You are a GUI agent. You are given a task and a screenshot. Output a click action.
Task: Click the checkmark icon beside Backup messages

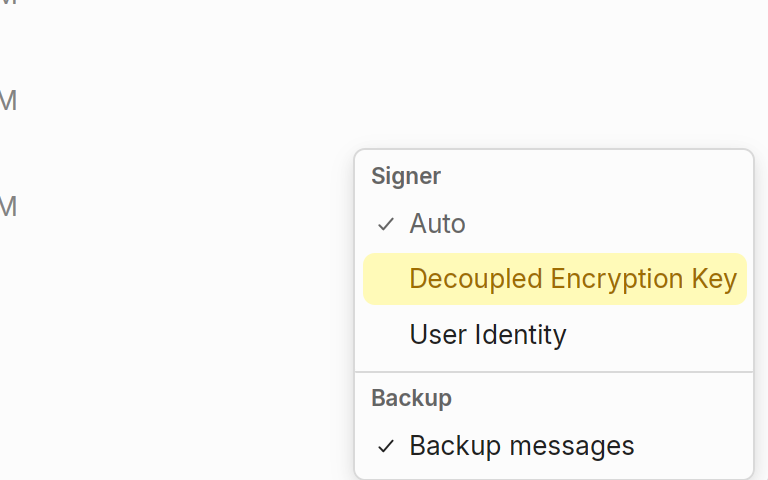tap(386, 446)
